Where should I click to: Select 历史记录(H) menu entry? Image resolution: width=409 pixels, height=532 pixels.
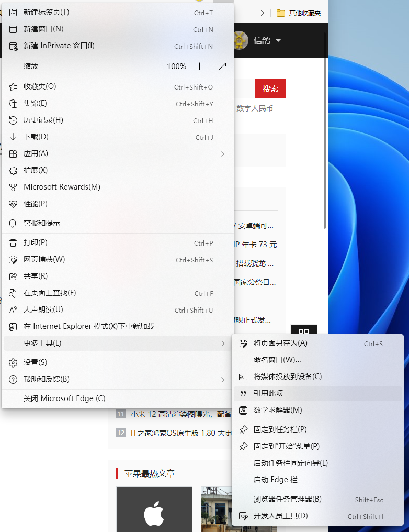pos(118,120)
